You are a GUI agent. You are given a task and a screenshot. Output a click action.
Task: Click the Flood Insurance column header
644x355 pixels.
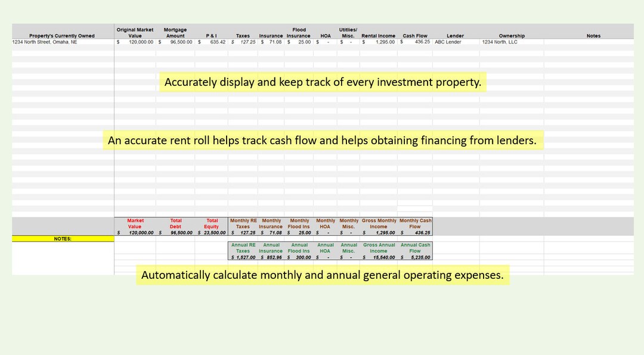click(x=299, y=32)
